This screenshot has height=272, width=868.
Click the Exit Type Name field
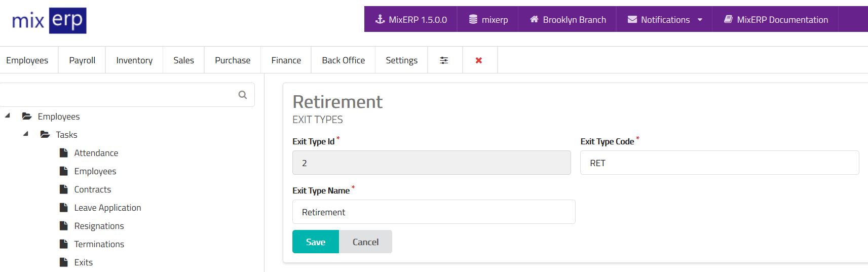tap(433, 212)
